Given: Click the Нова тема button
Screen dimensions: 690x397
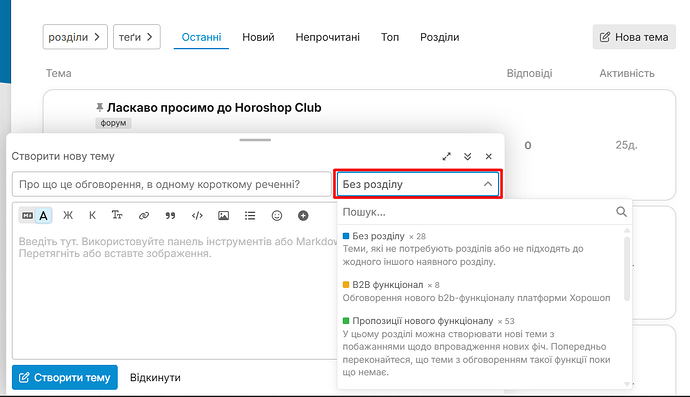Looking at the screenshot, I should 634,37.
